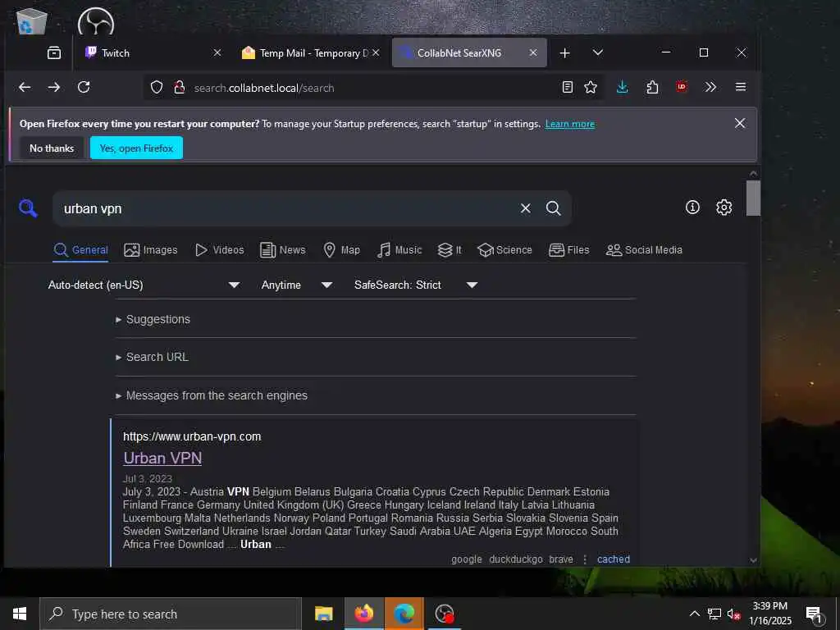The width and height of the screenshot is (840, 630).
Task: Open the notifications action center
Action: click(x=814, y=614)
